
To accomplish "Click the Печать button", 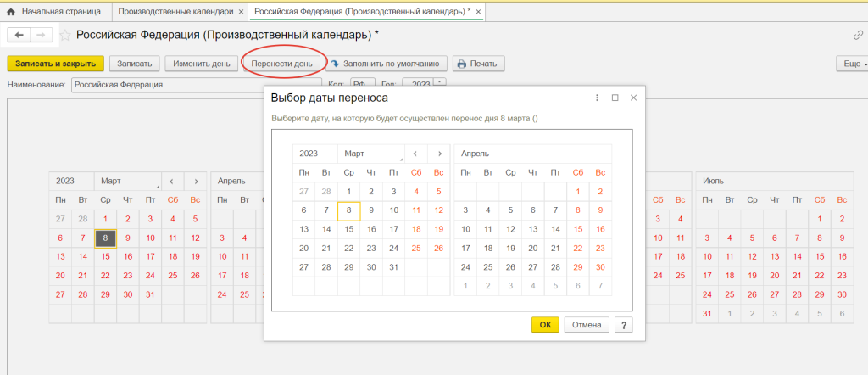I will [478, 64].
